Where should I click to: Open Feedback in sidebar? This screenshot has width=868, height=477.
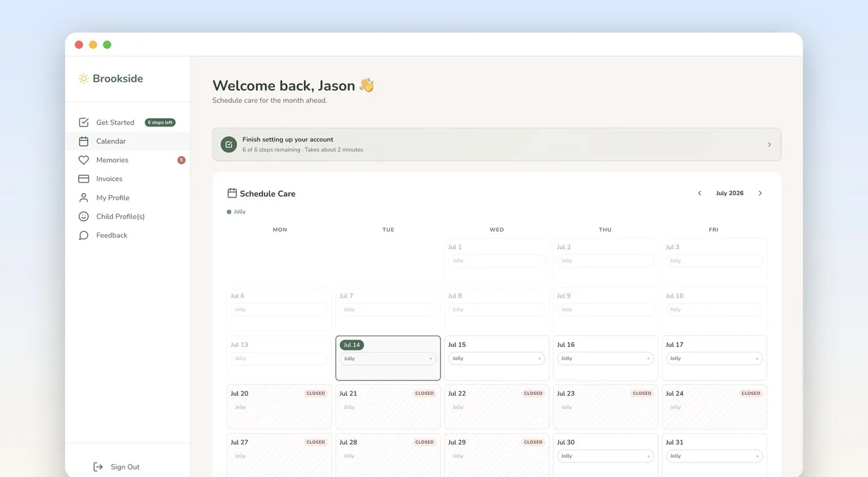click(x=127, y=235)
